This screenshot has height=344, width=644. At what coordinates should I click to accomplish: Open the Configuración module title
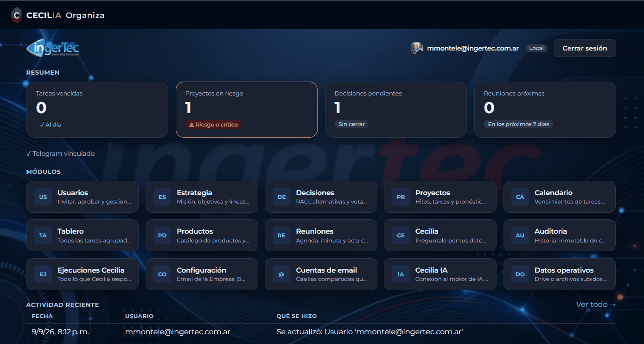[201, 270]
